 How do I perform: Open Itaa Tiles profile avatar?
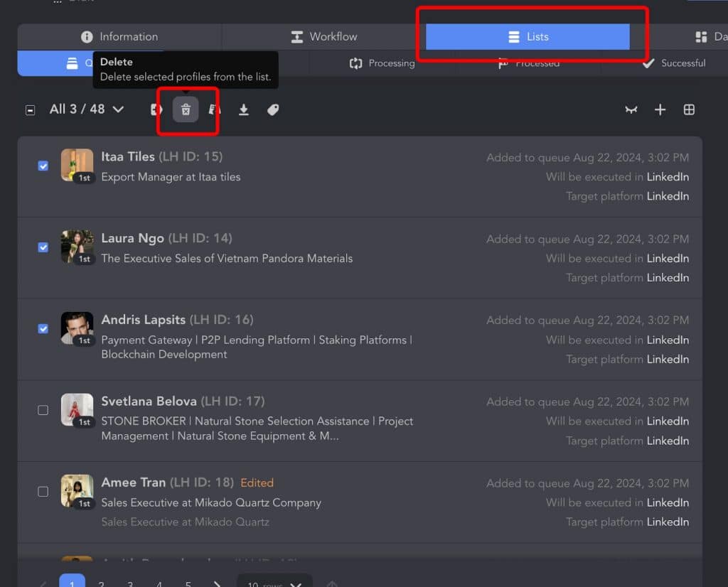pos(77,165)
